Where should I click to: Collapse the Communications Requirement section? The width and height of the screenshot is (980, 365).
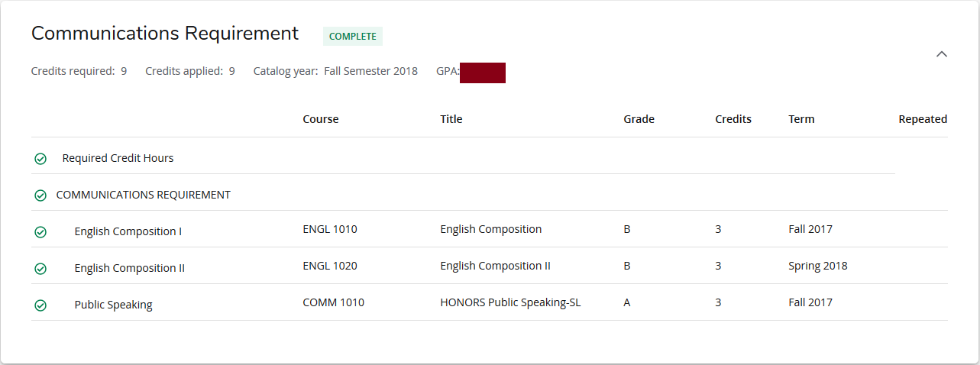tap(942, 54)
